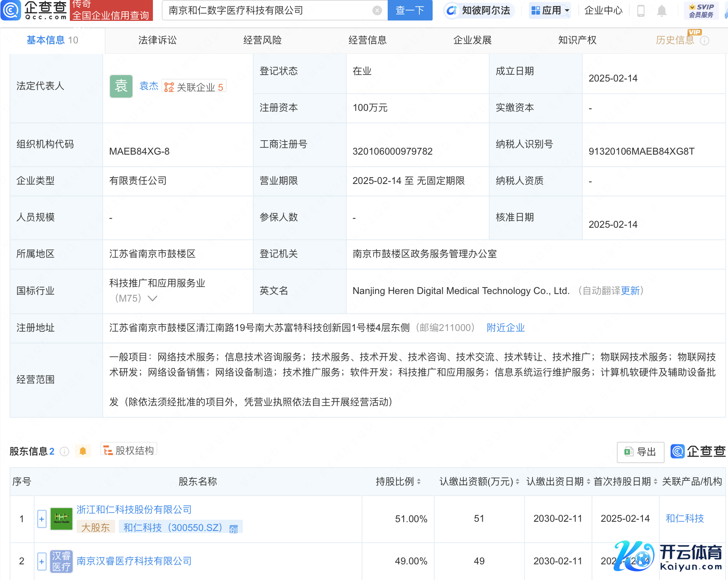Expand the 浙江和仁科技 shareholder row
This screenshot has height=580, width=728.
(x=42, y=519)
